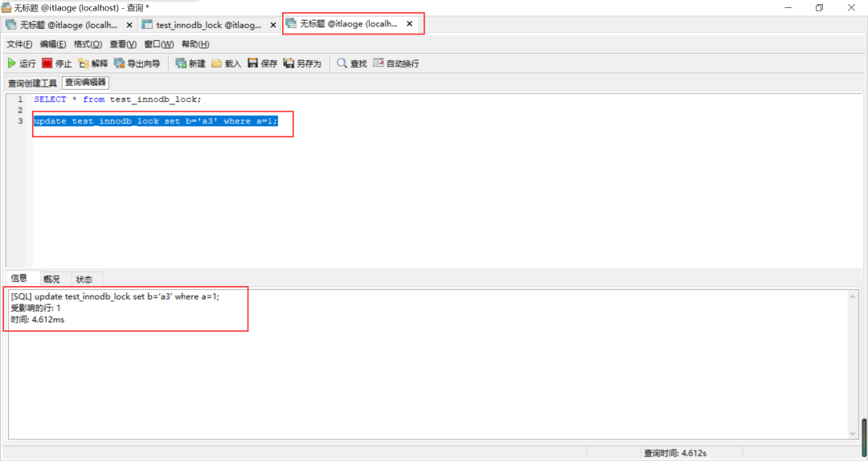The image size is (868, 461).
Task: Open the 查看(V) menu
Action: [x=123, y=44]
